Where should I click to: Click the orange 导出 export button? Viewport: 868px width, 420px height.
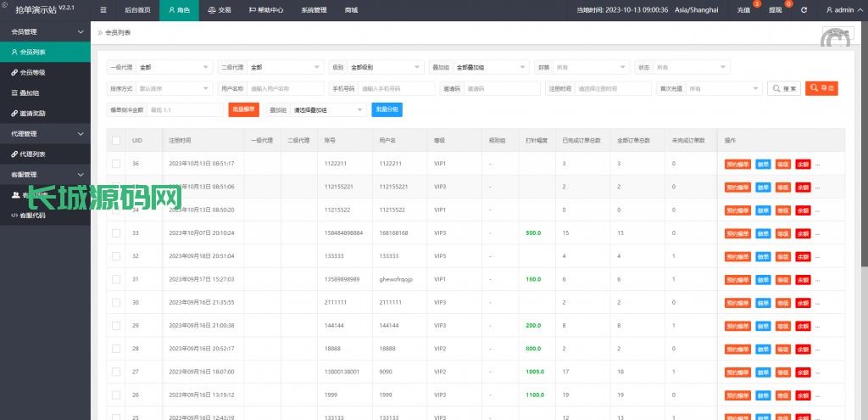point(821,88)
